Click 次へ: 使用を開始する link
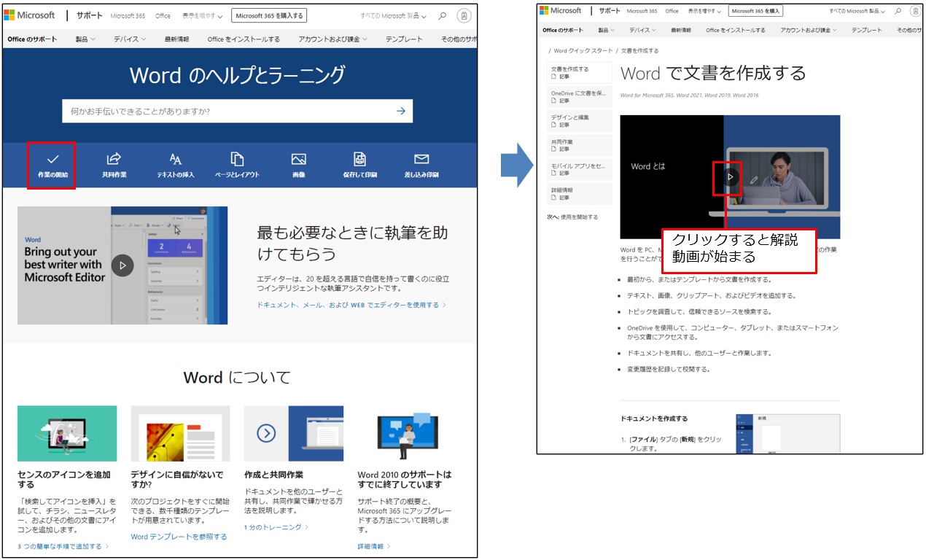926x560 pixels. point(573,217)
